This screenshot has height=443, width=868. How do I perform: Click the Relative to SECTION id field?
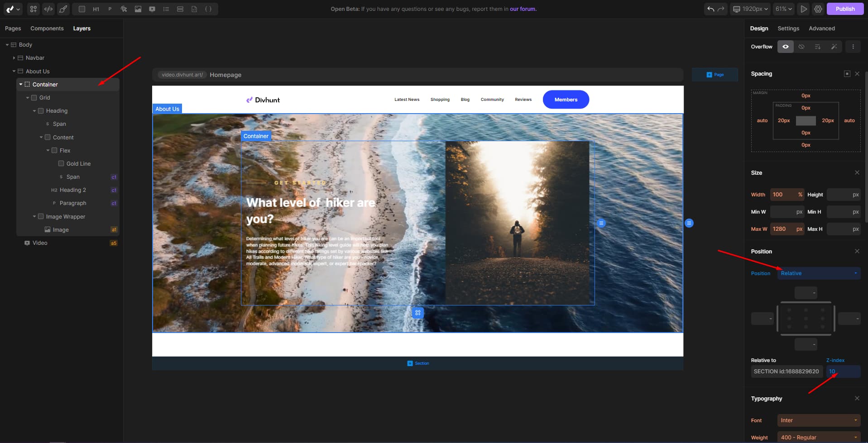pyautogui.click(x=786, y=372)
